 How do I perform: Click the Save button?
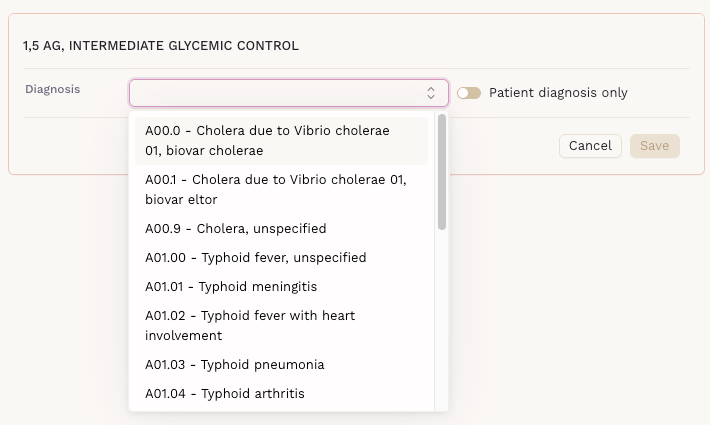point(655,146)
